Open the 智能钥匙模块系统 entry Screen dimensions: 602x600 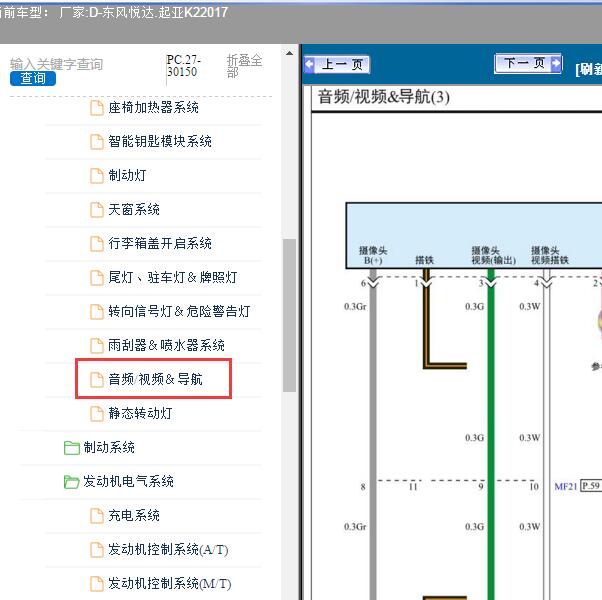click(160, 141)
